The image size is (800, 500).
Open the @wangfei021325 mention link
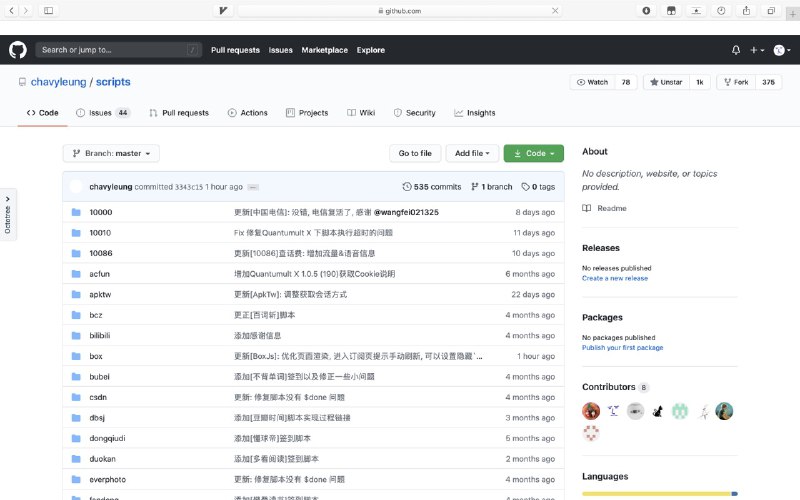click(406, 212)
